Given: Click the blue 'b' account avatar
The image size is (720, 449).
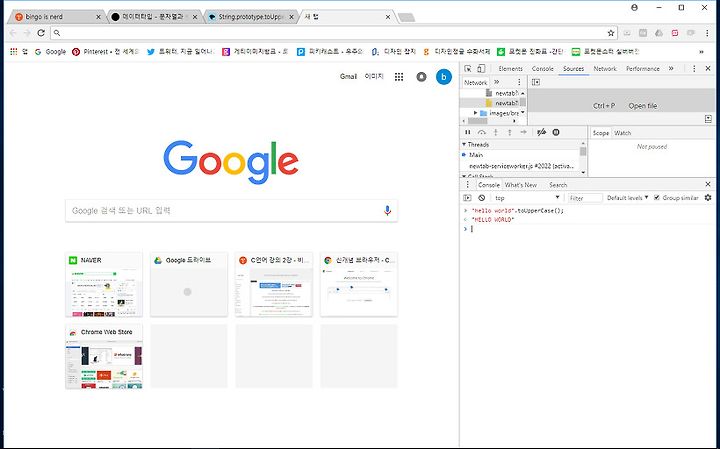Looking at the screenshot, I should pyautogui.click(x=444, y=77).
